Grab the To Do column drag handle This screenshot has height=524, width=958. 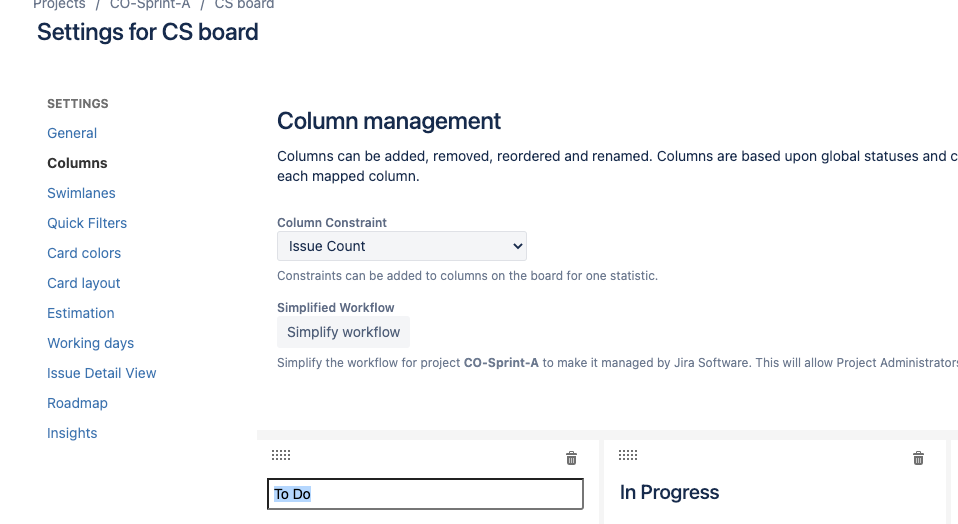coord(281,455)
